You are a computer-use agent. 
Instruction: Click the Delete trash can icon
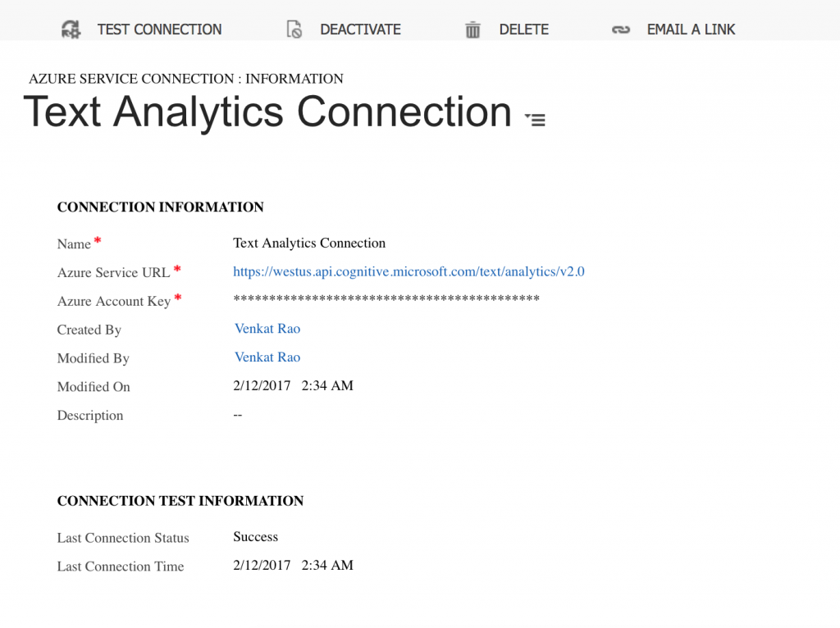click(x=472, y=30)
